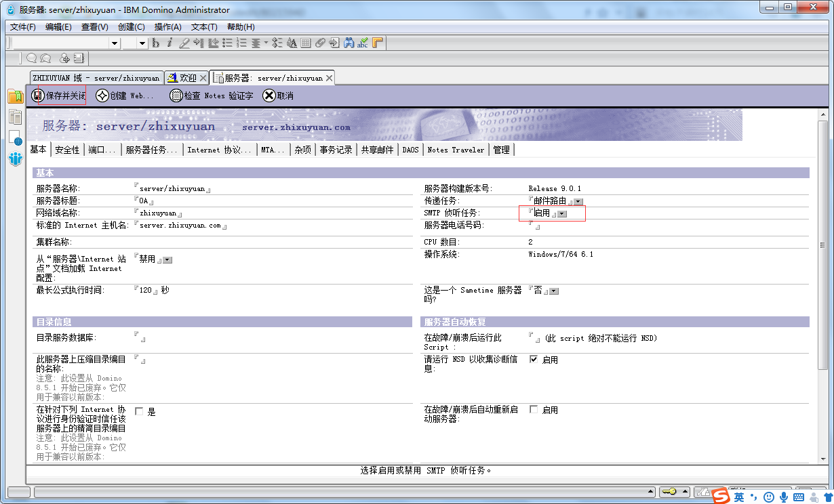
Task: Open the text properties toolbar icon
Action: [292, 43]
